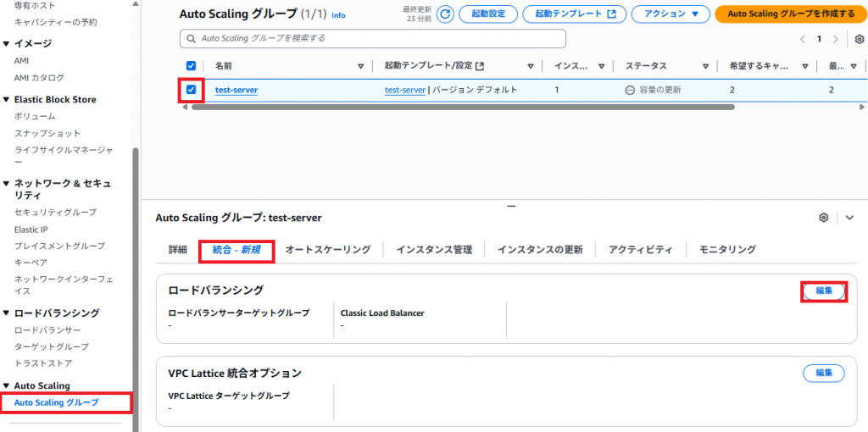Viewport: 868px width, 432px height.
Task: Open ライフサイクルマネージャー in sidebar
Action: [64, 155]
